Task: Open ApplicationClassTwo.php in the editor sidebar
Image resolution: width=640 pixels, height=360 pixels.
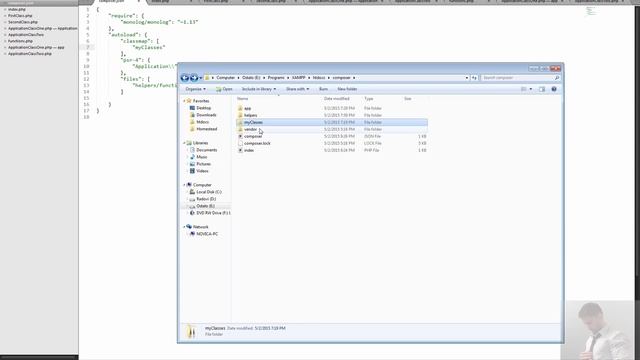Action: click(30, 54)
